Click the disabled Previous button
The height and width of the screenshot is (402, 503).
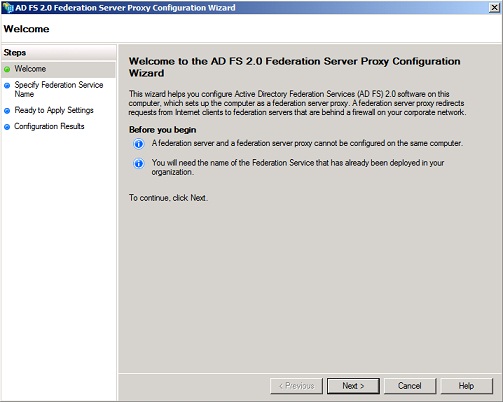(296, 386)
